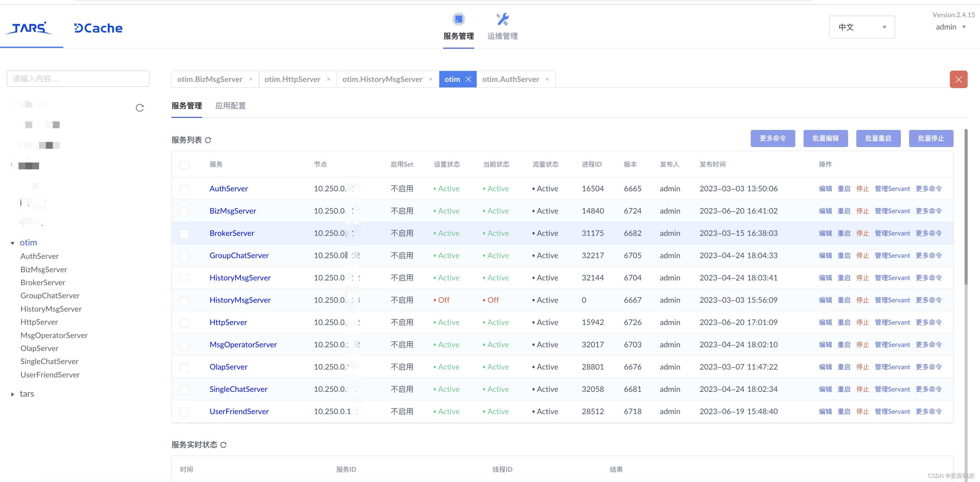Screen dimensions: 980x482
Task: Open 运维管理 via wrench icon
Action: pyautogui.click(x=502, y=19)
